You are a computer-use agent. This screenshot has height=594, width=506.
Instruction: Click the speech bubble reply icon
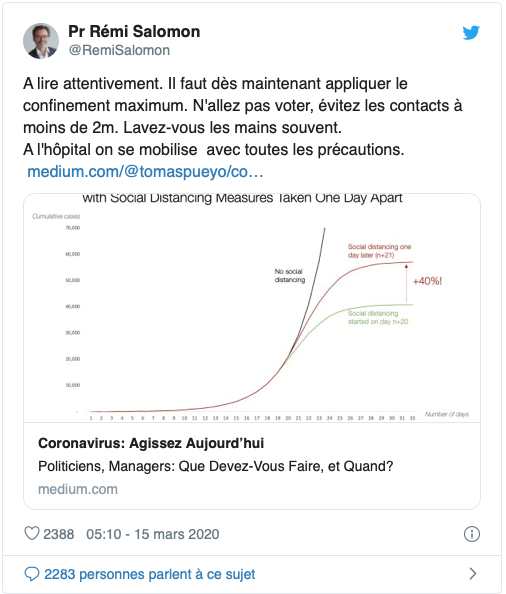[x=32, y=574]
